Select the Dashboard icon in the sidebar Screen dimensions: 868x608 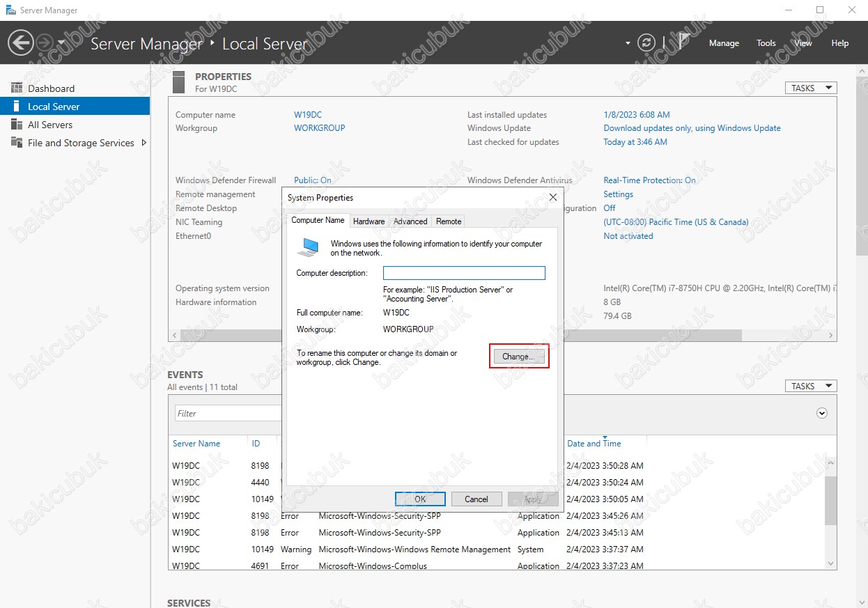click(x=17, y=88)
